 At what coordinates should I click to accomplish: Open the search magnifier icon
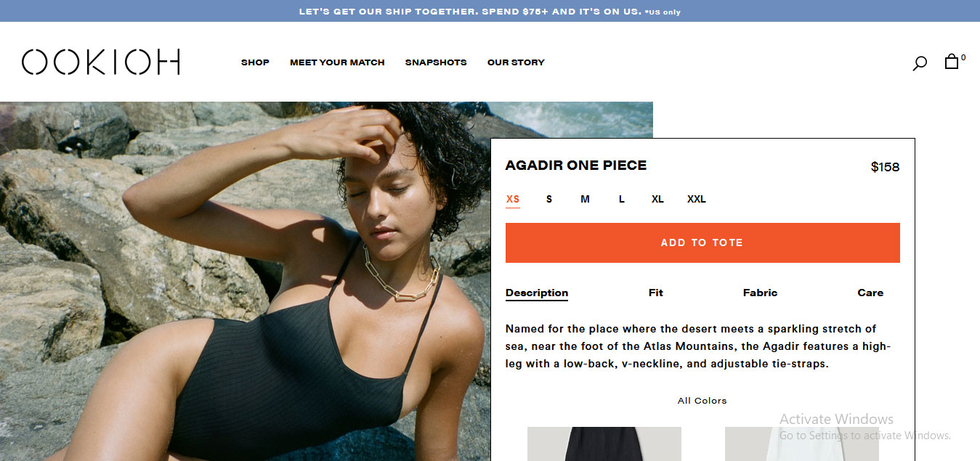tap(920, 63)
